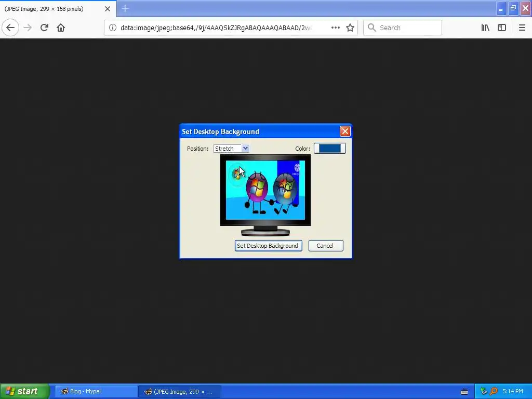The width and height of the screenshot is (532, 399).
Task: Reload the current page
Action: pos(44,28)
